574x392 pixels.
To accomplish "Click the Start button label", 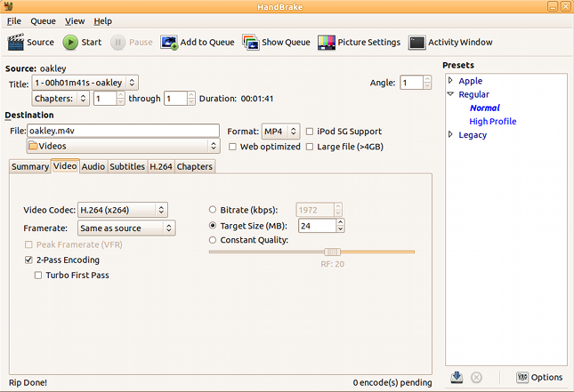I will tap(91, 43).
